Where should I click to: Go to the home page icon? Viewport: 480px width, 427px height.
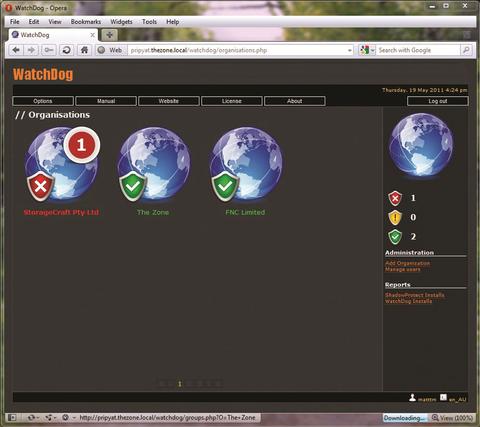[x=84, y=50]
